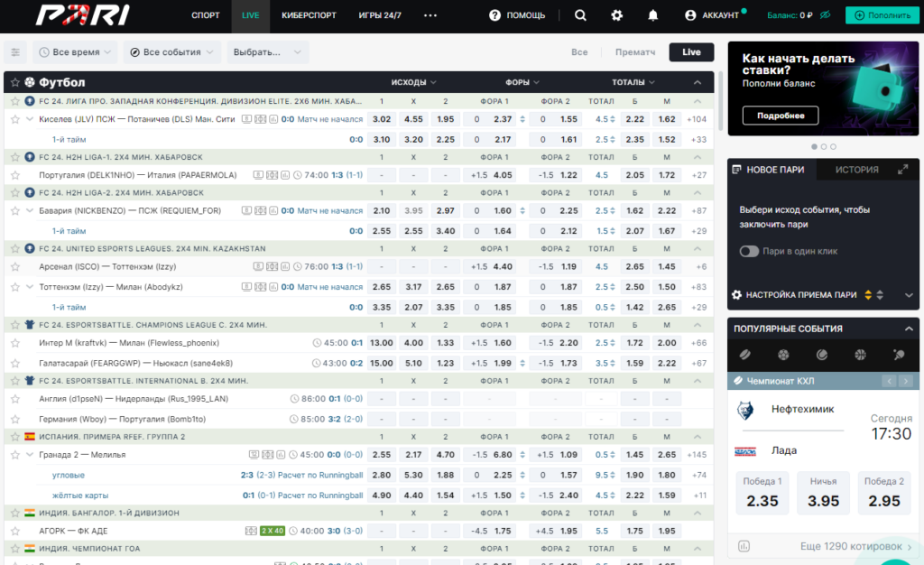Open the search magnifier icon
Viewport: 924px width, 565px height.
click(x=580, y=15)
